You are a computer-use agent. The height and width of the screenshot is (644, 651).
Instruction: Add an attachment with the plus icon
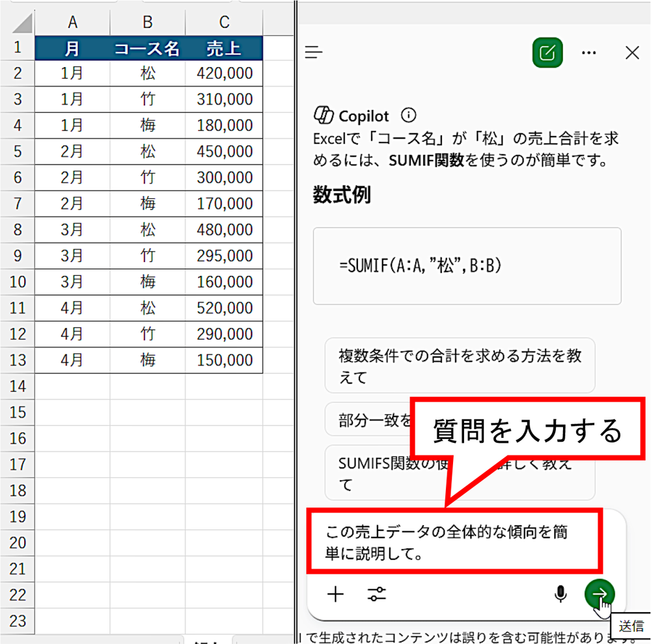(x=335, y=594)
